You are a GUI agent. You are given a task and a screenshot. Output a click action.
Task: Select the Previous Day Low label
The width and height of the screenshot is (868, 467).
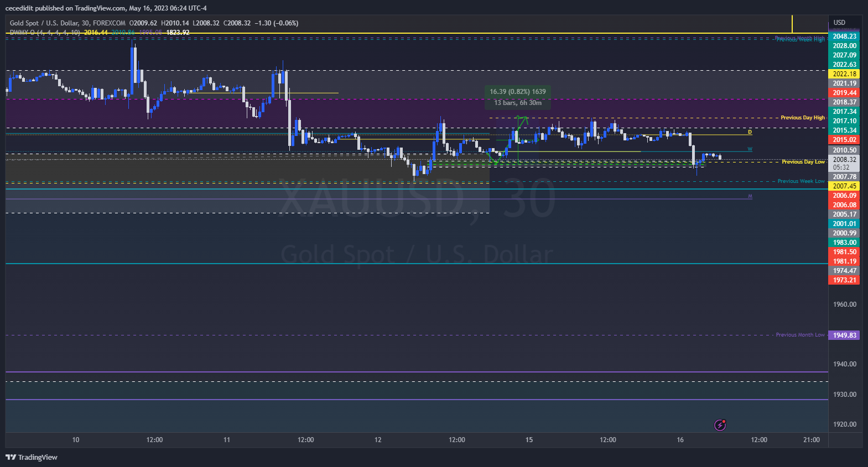803,162
